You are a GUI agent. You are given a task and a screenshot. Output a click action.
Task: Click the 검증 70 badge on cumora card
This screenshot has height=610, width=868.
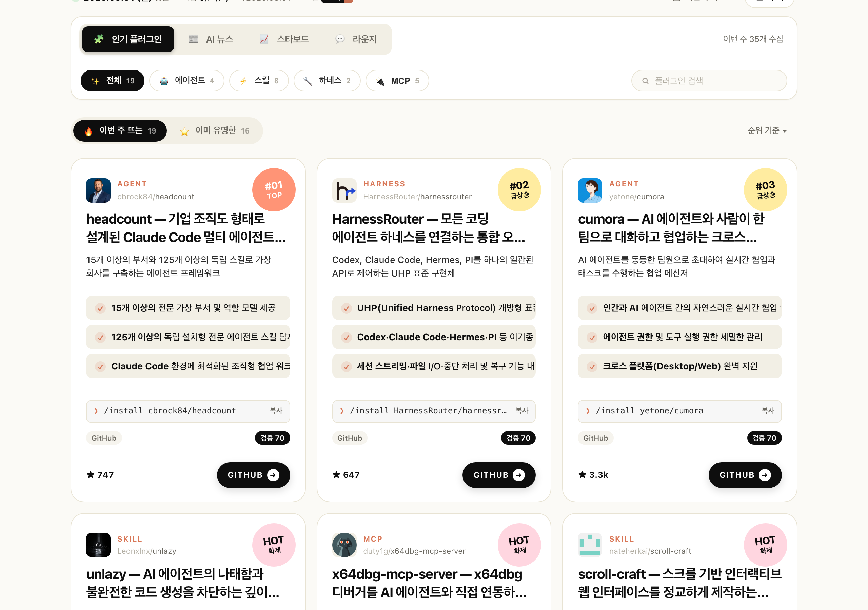(764, 438)
